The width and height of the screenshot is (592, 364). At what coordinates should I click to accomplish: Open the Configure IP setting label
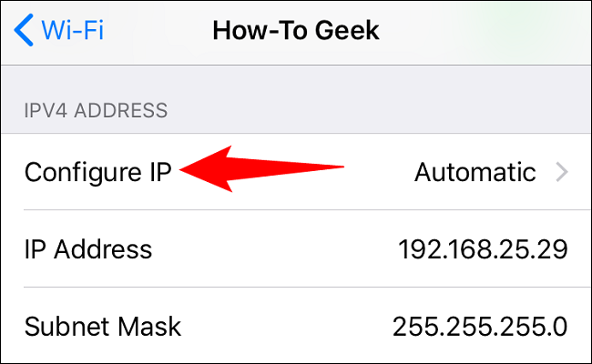97,171
